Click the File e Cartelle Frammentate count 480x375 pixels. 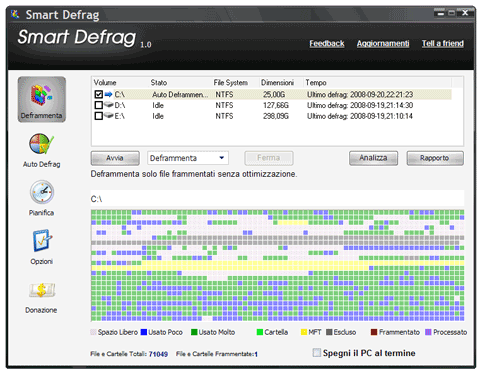point(256,354)
